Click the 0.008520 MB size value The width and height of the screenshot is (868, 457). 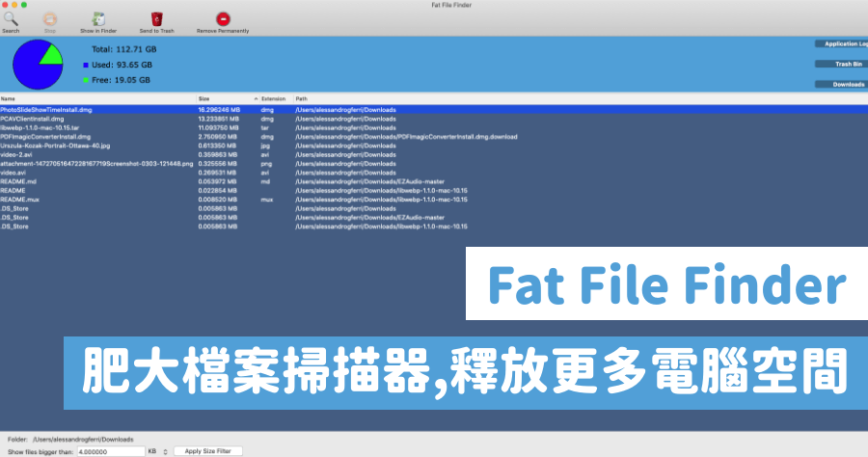pos(218,200)
